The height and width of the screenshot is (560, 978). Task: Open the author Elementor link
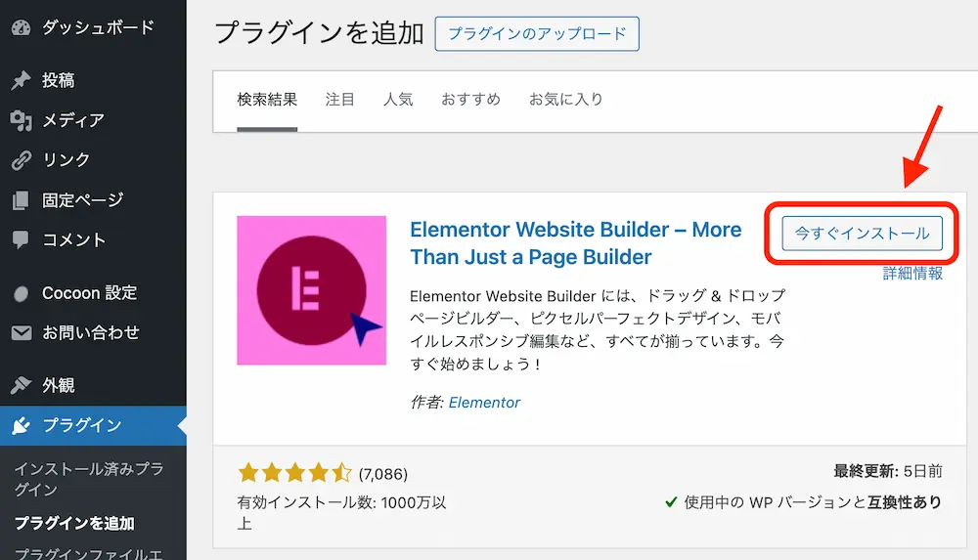[484, 403]
